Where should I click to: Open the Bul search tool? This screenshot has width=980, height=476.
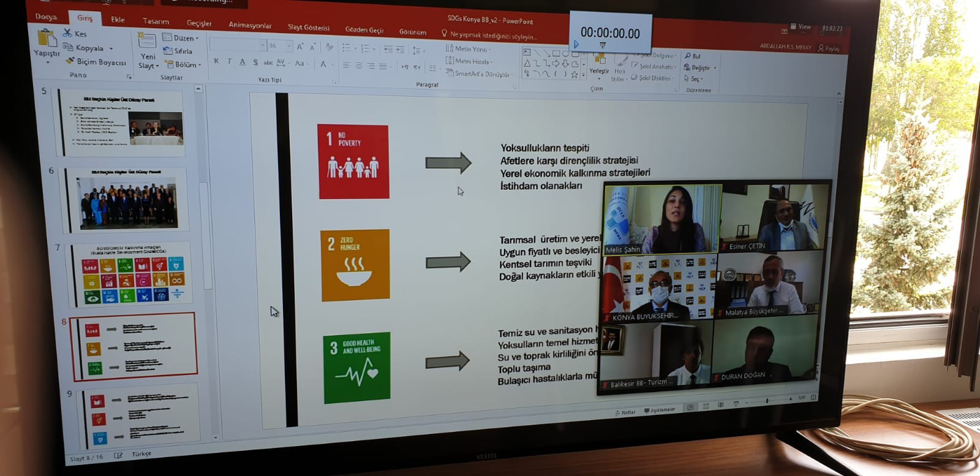tap(693, 56)
